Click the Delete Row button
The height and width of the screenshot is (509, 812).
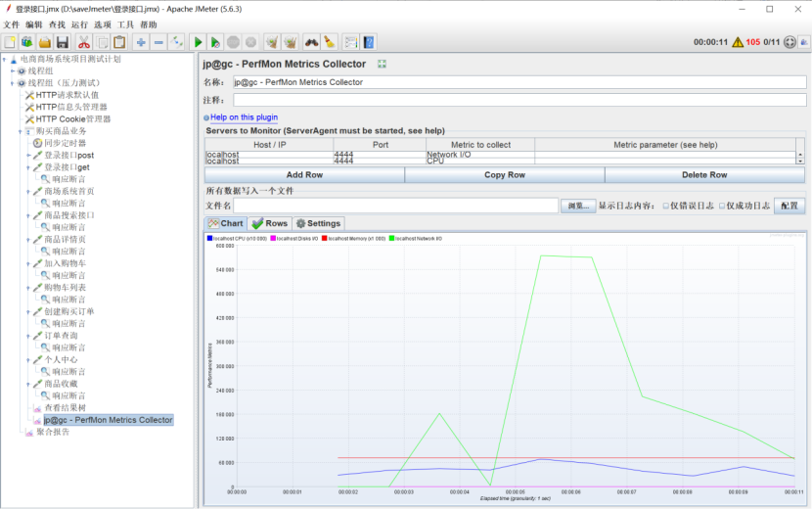tap(704, 175)
